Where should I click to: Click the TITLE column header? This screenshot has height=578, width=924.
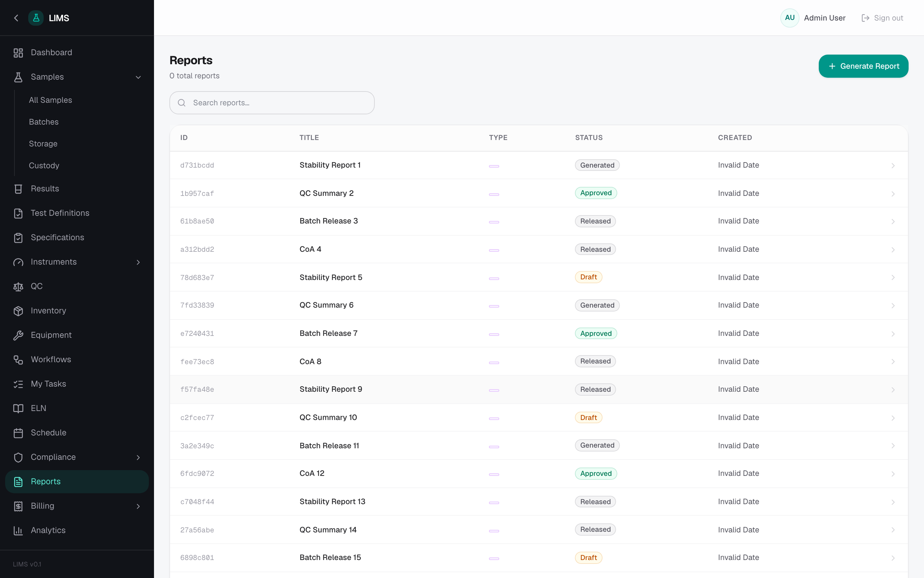[x=309, y=138]
